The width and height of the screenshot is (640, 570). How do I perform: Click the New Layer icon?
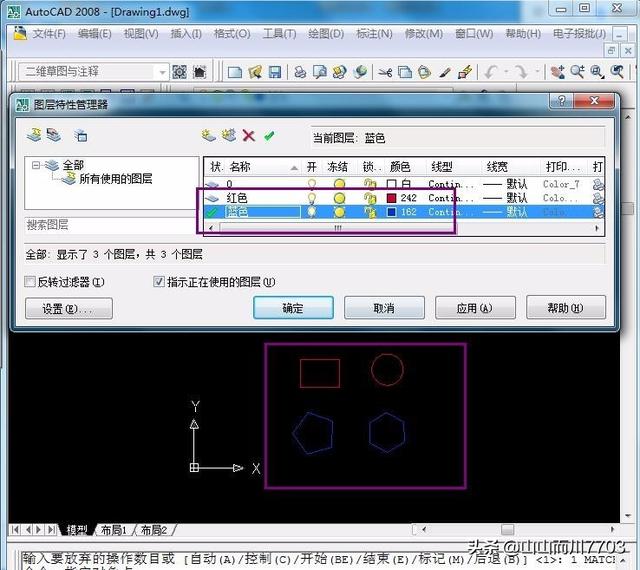(209, 135)
